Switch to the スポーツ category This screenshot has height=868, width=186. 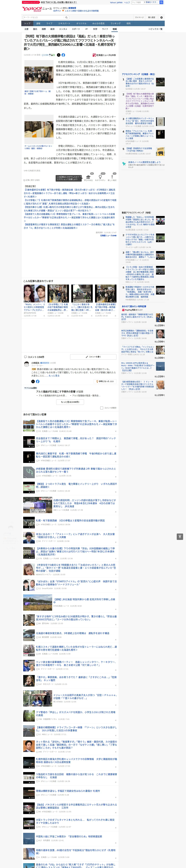pyautogui.click(x=76, y=29)
